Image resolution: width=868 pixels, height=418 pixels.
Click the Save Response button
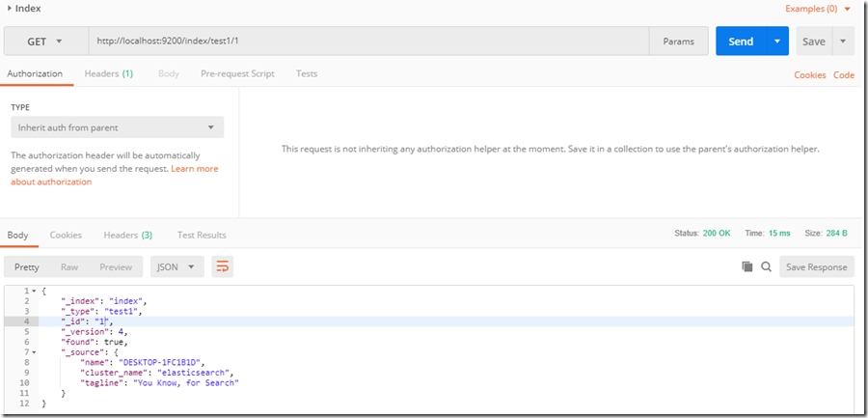[817, 266]
